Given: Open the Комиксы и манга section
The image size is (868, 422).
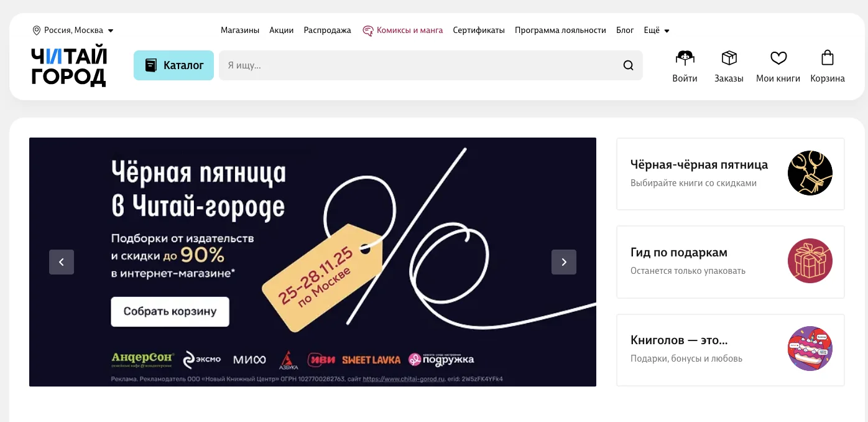Looking at the screenshot, I should click(409, 30).
